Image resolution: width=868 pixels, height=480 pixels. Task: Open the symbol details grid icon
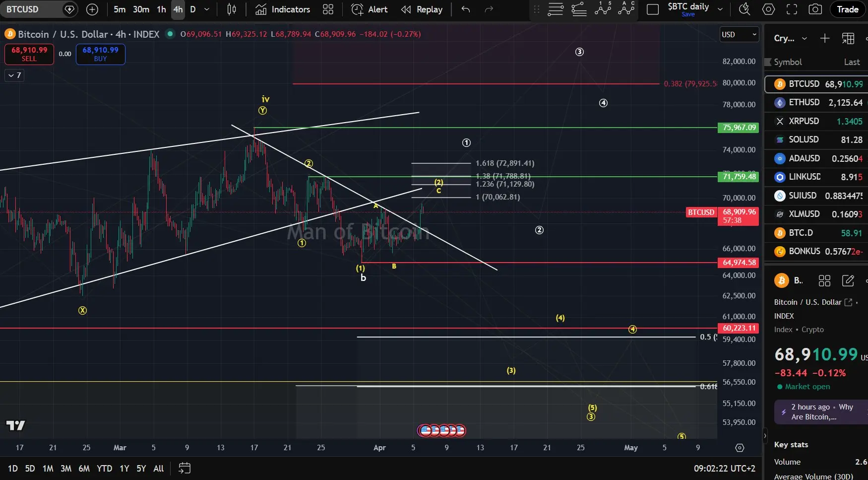(824, 281)
